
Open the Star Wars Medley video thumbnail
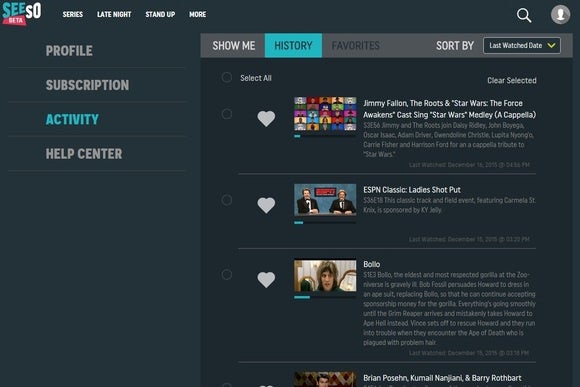[325, 114]
